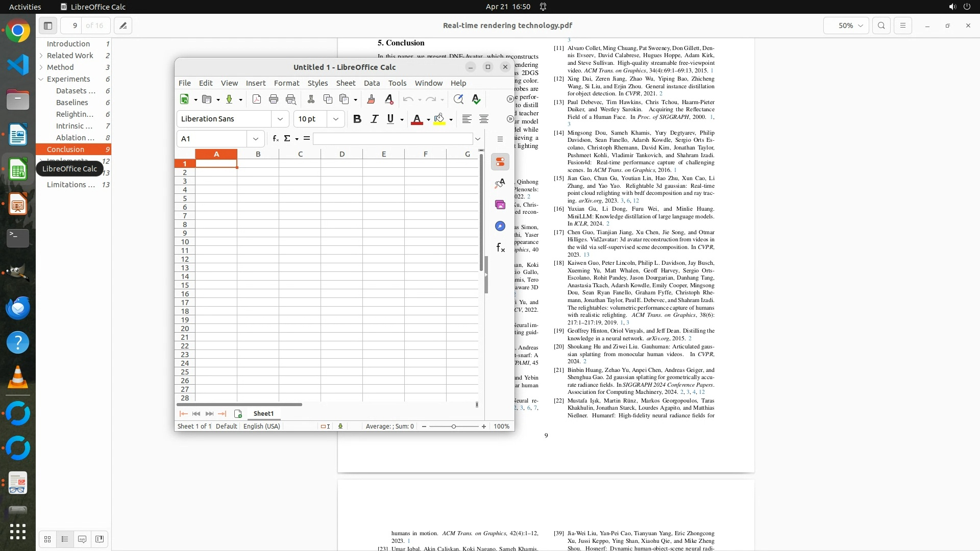The image size is (980, 551).
Task: Go to the Related Work outline entry
Action: [70, 56]
